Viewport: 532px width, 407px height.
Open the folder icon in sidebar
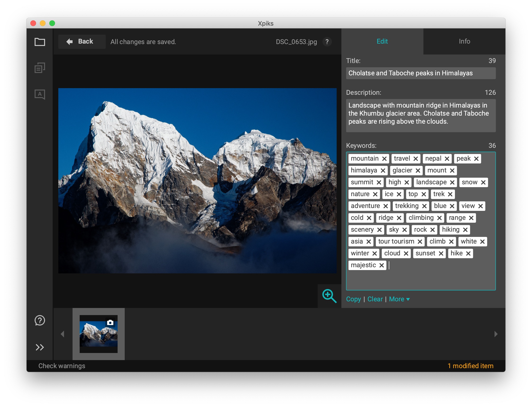point(40,42)
